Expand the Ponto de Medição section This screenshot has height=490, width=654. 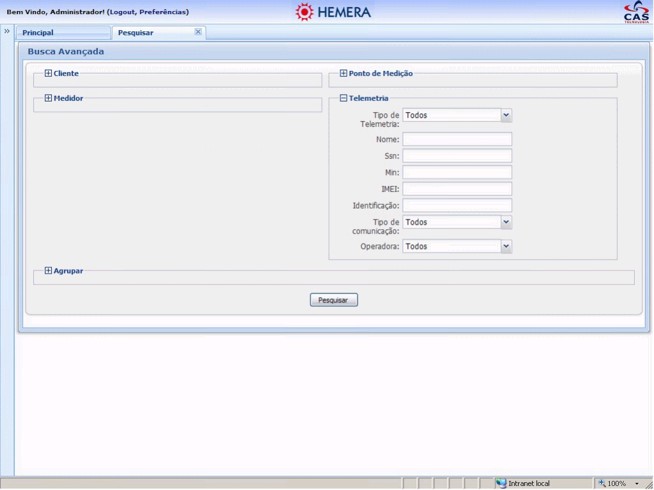343,74
